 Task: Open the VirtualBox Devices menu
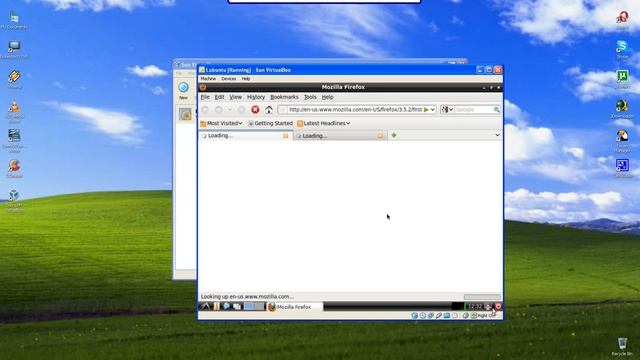click(x=229, y=79)
